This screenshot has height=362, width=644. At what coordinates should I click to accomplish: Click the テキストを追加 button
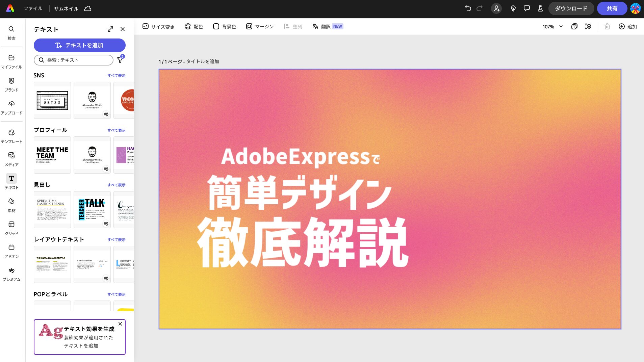[79, 45]
